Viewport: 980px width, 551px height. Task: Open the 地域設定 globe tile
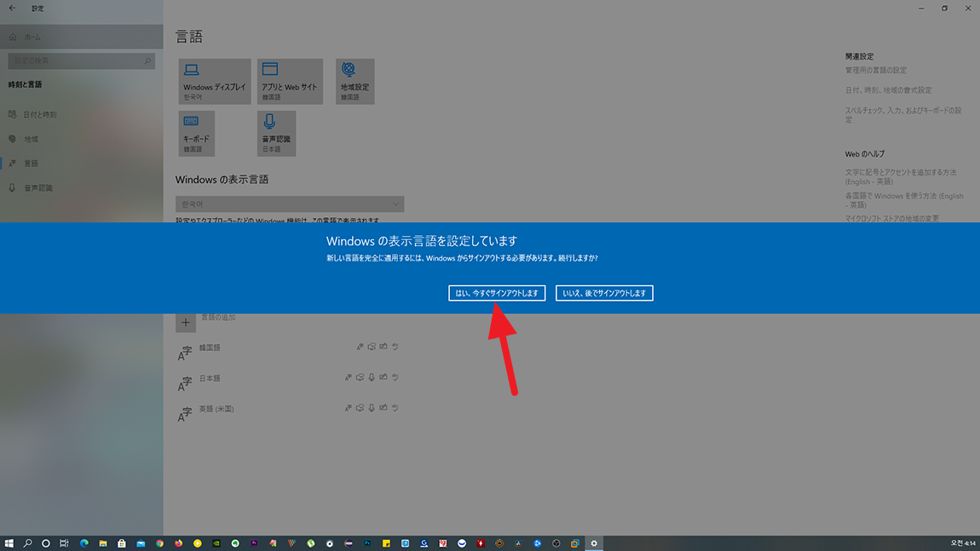[355, 81]
